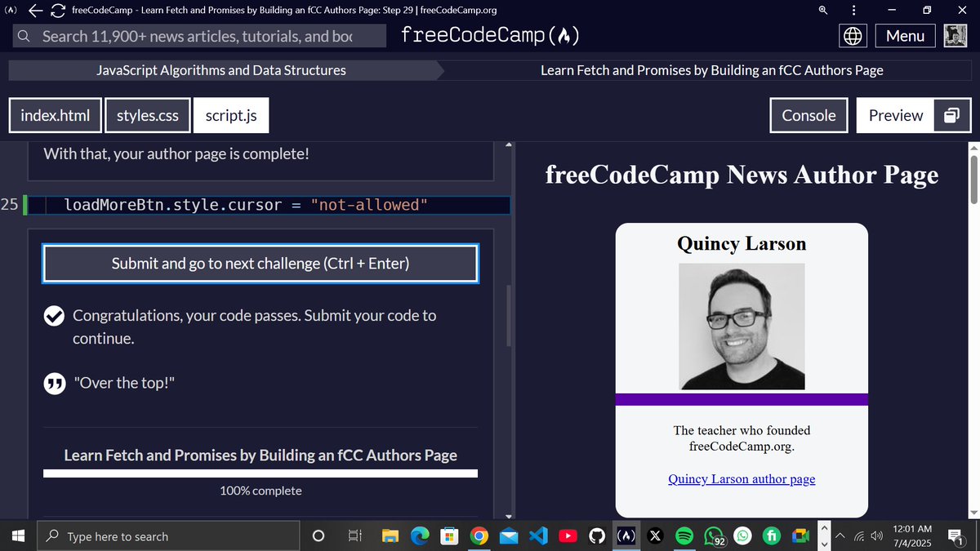Open the three-dot app menu
Image resolution: width=980 pixels, height=551 pixels.
click(853, 11)
